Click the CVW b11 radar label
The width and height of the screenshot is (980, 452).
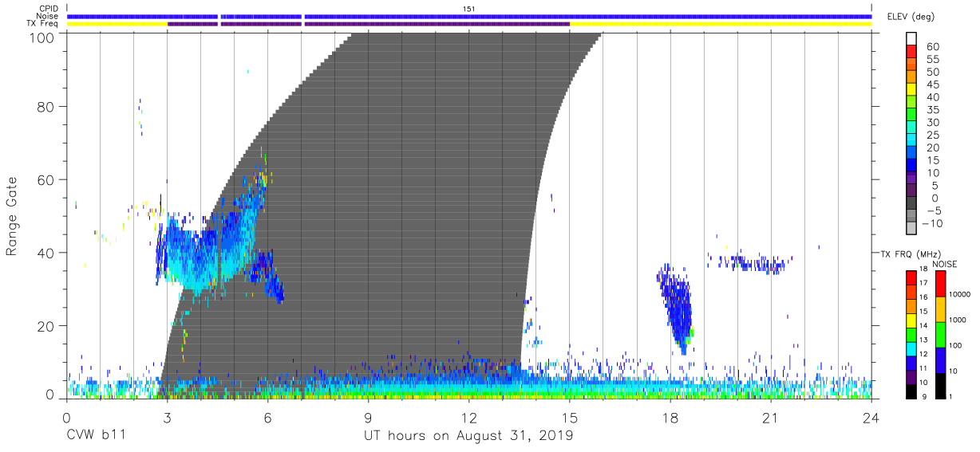click(95, 435)
